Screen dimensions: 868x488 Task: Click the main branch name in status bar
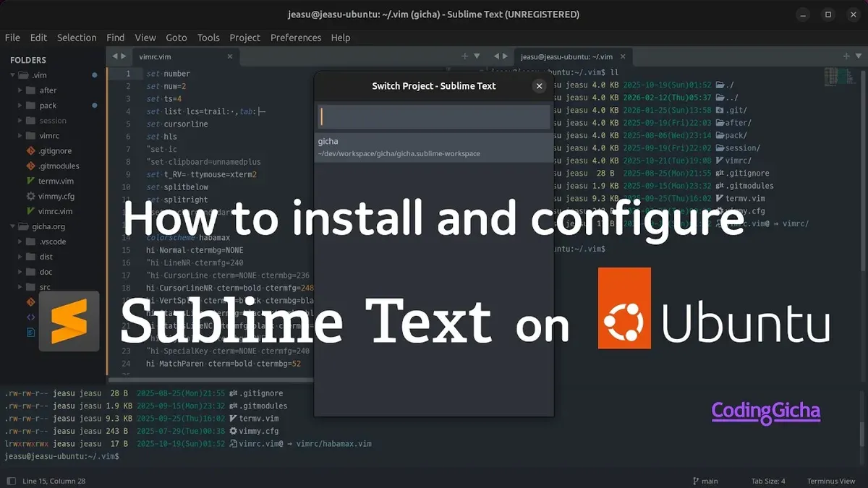(710, 481)
